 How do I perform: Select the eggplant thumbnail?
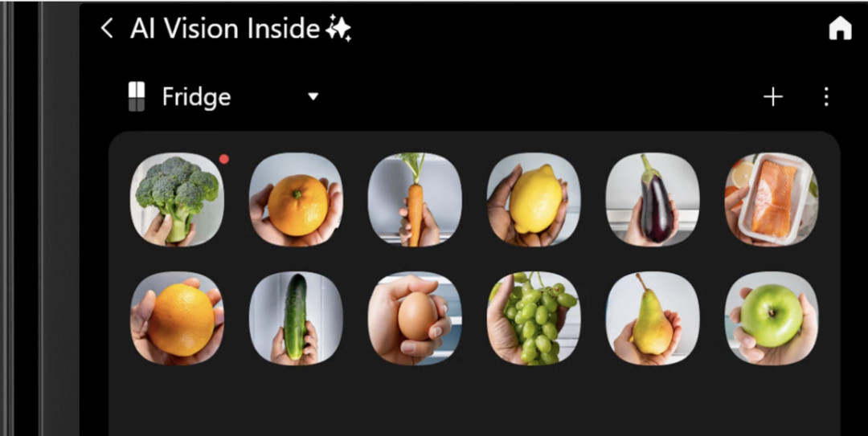pos(653,200)
